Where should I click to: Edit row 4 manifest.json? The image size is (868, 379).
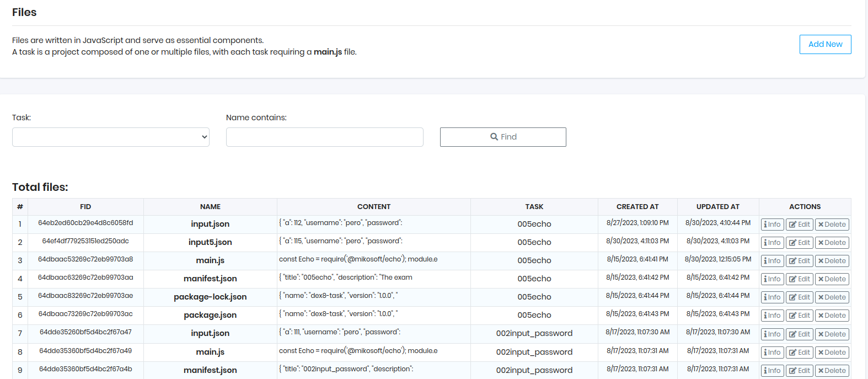(799, 279)
